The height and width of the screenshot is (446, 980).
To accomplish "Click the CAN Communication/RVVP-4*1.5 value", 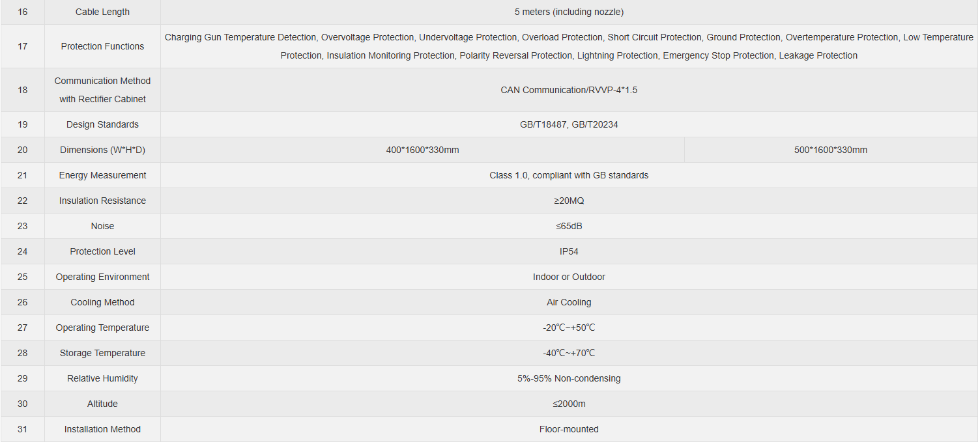I will coord(569,90).
